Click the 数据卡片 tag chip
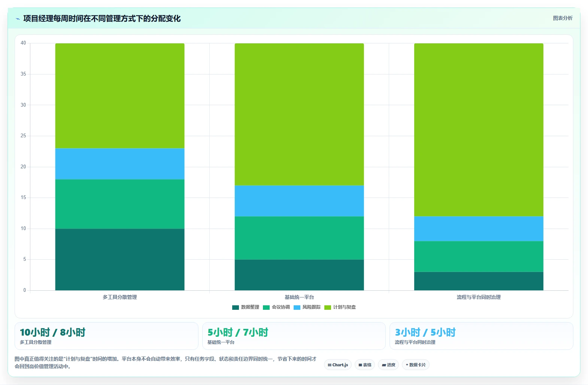 pos(416,365)
